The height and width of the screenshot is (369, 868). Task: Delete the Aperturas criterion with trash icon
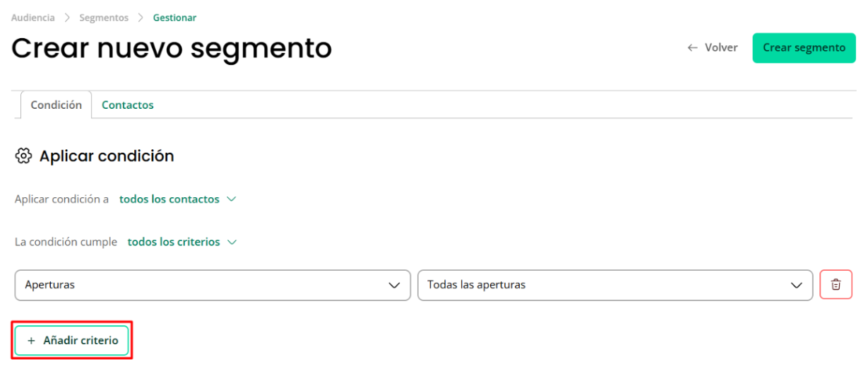coord(836,285)
